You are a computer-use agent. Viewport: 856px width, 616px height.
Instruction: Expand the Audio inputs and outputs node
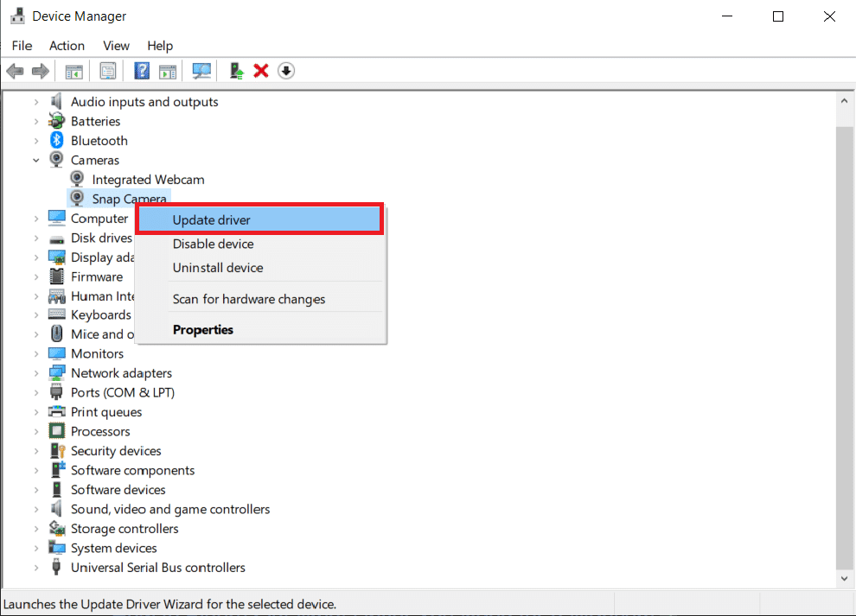point(36,102)
